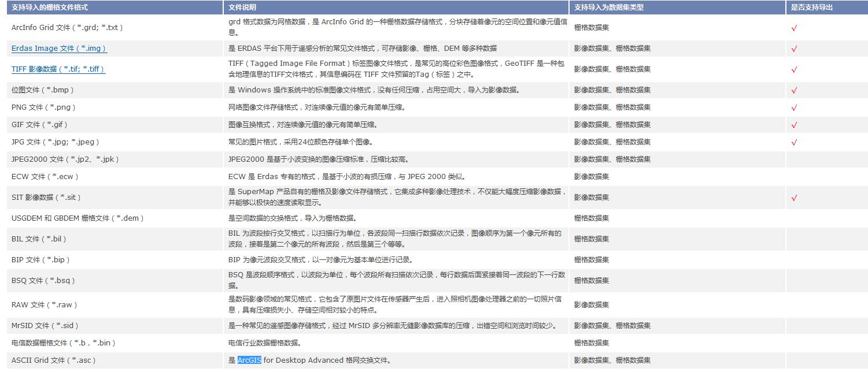Select the 电信数据栅格文件 (*.b, *.bin) cell
The image size is (868, 372).
64,343
